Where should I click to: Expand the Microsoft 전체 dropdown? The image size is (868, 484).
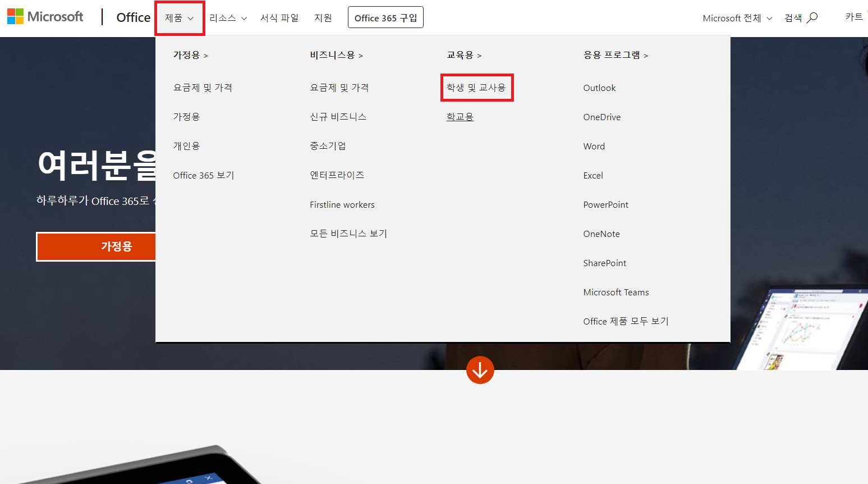[x=737, y=18]
